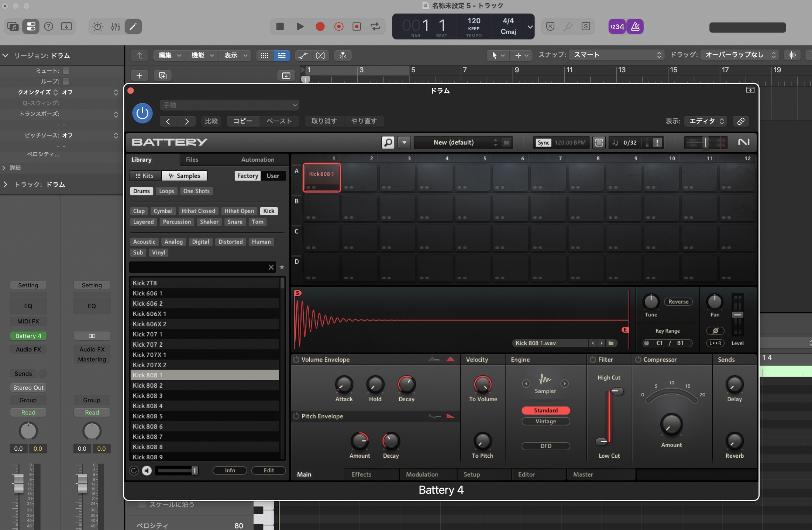Screen dimensions: 812x530
Task: Toggle the phase invert Ø button
Action: 715,330
